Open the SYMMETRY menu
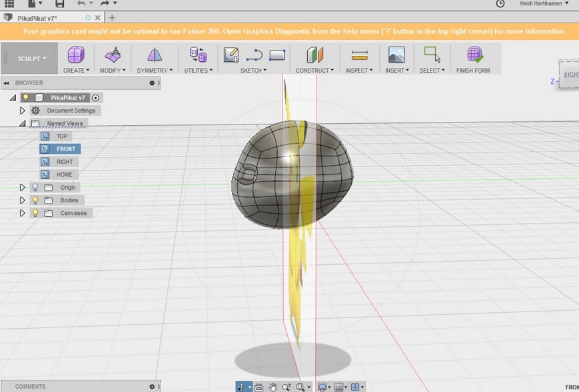The height and width of the screenshot is (392, 579). 155,71
